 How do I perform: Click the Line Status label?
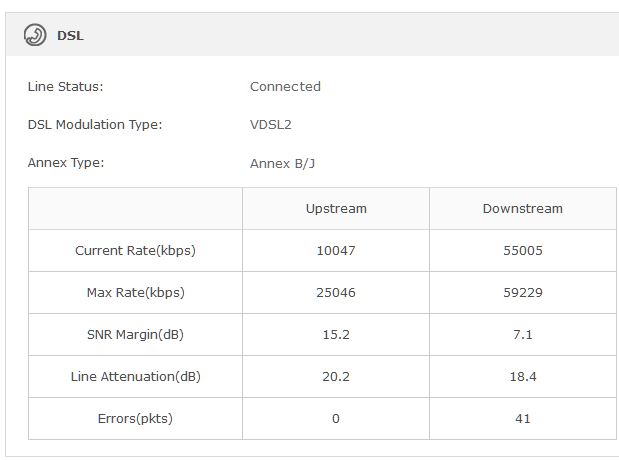pos(66,86)
